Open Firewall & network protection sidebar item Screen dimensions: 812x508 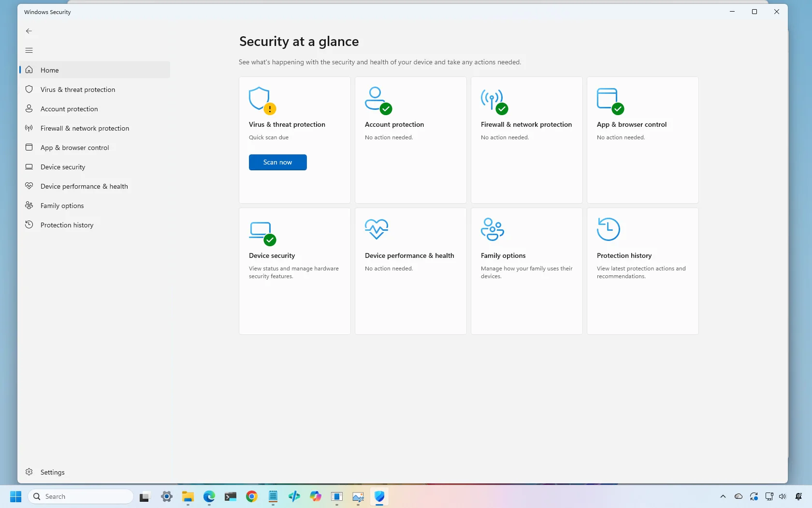click(x=95, y=128)
